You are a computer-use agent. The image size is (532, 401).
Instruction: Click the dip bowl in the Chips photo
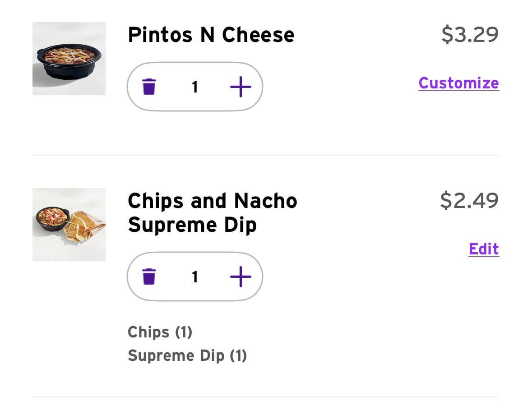tap(52, 218)
